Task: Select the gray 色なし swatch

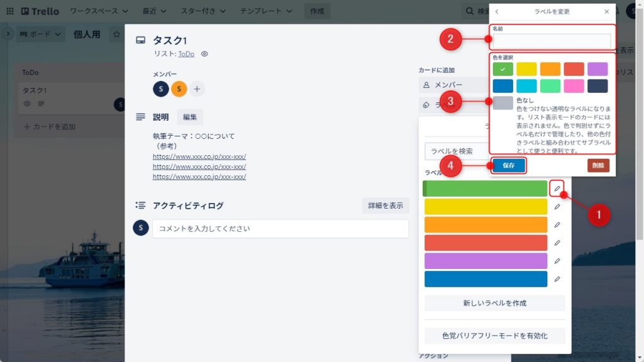Action: click(x=502, y=103)
